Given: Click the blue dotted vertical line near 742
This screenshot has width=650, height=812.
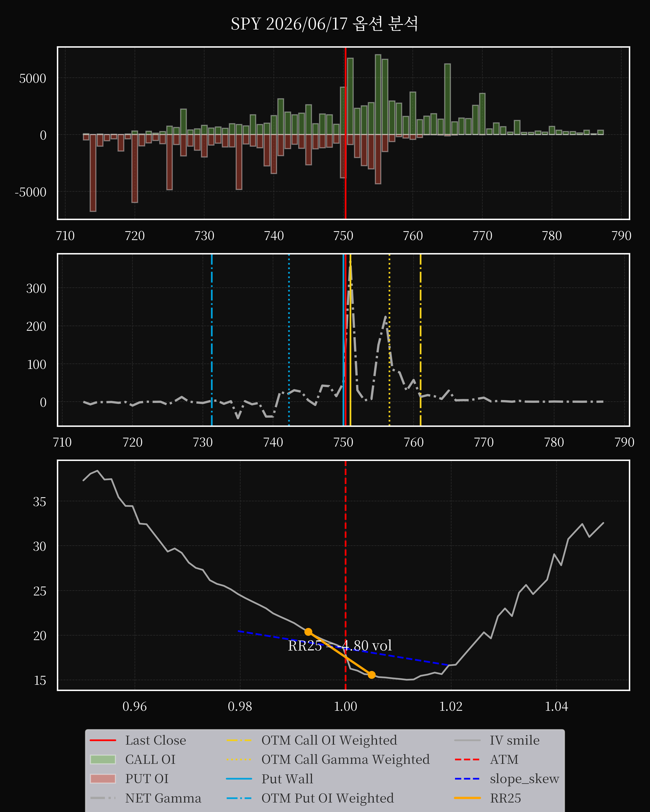Looking at the screenshot, I should point(289,340).
